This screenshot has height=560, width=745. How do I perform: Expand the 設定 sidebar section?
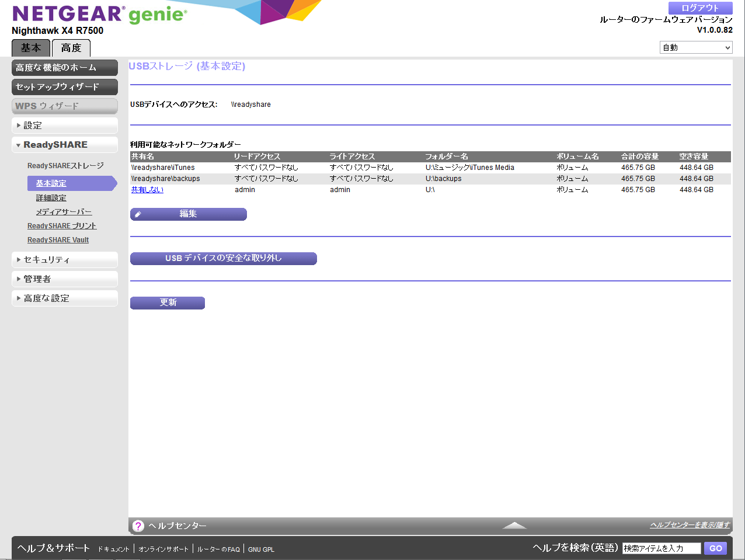point(64,126)
